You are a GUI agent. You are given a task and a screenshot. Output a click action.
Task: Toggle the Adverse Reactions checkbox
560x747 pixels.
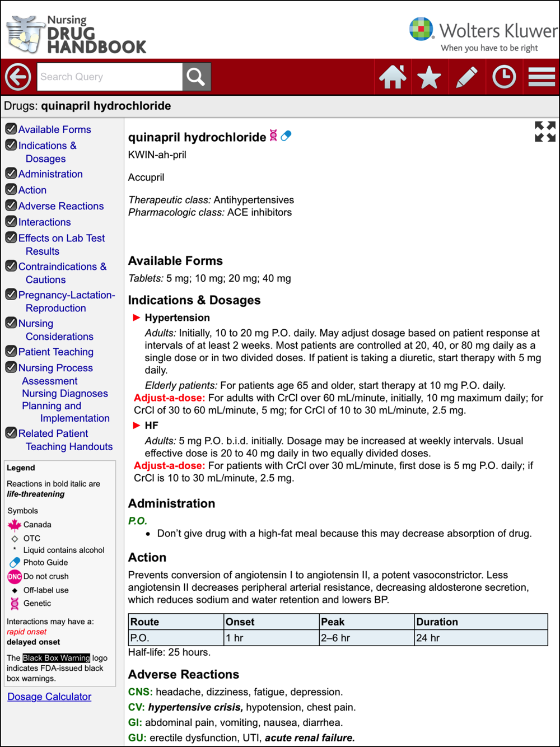pyautogui.click(x=11, y=206)
